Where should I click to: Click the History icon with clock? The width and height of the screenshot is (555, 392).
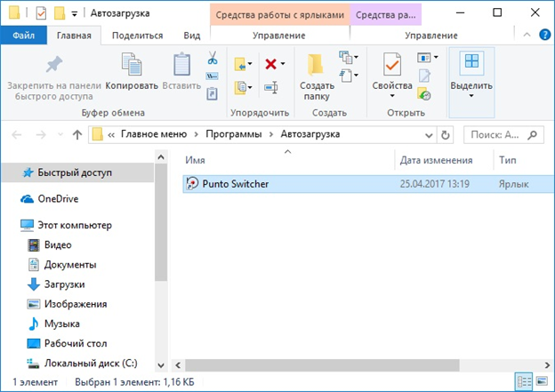click(424, 93)
